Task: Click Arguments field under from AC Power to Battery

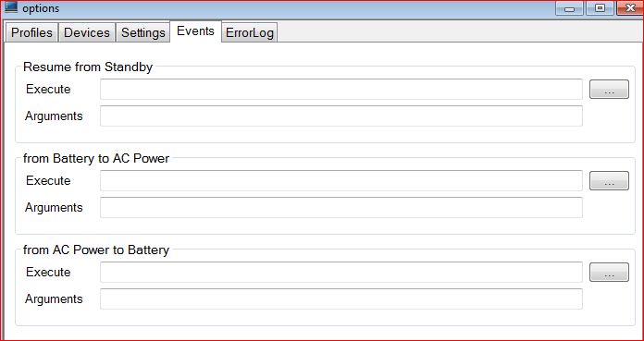Action: [x=341, y=298]
